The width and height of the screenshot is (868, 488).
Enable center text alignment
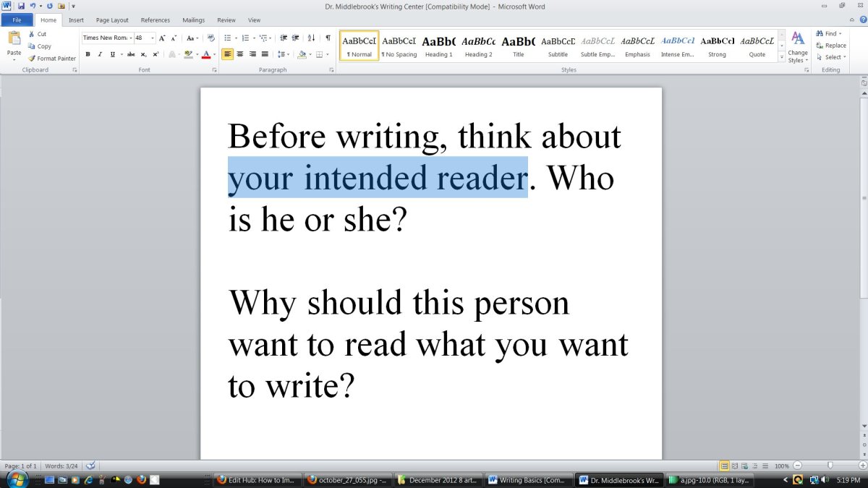(x=239, y=55)
